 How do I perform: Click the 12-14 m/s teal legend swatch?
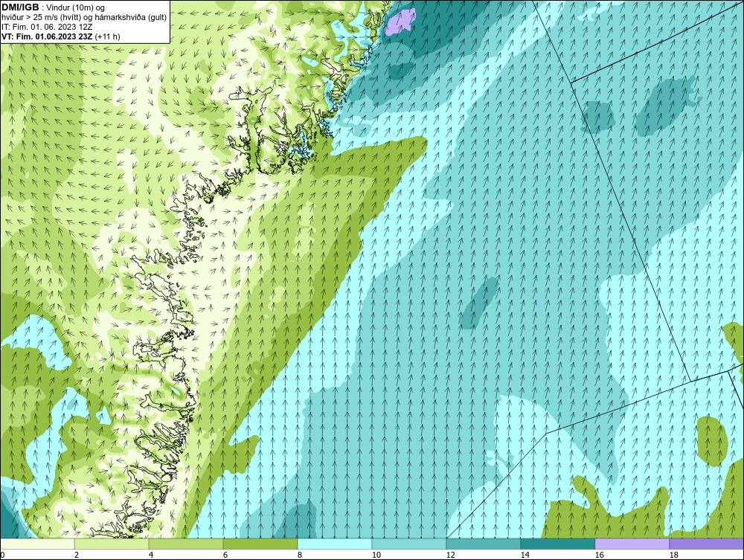tap(483, 544)
